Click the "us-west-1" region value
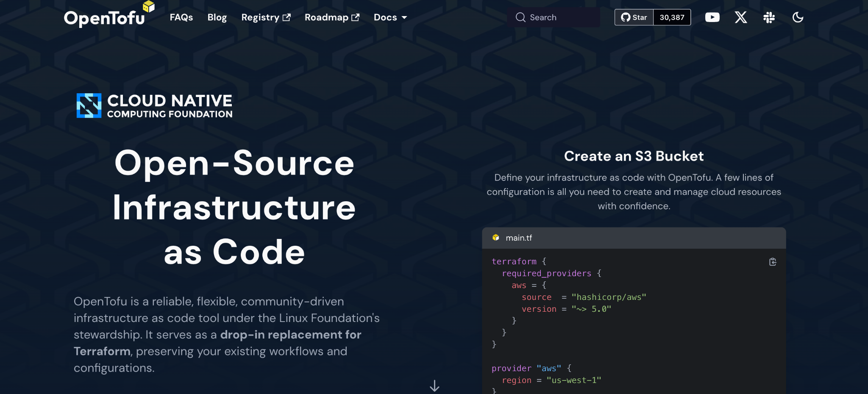The height and width of the screenshot is (394, 868). (574, 380)
